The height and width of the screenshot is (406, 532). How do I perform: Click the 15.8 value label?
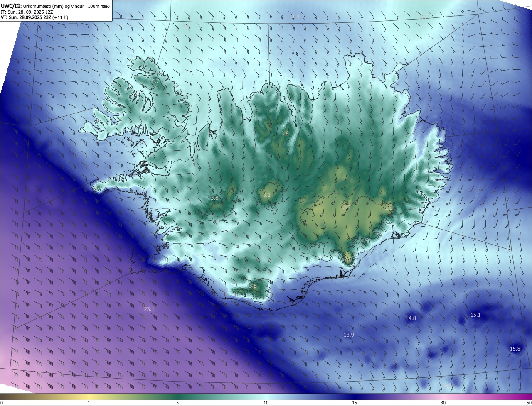pos(515,349)
